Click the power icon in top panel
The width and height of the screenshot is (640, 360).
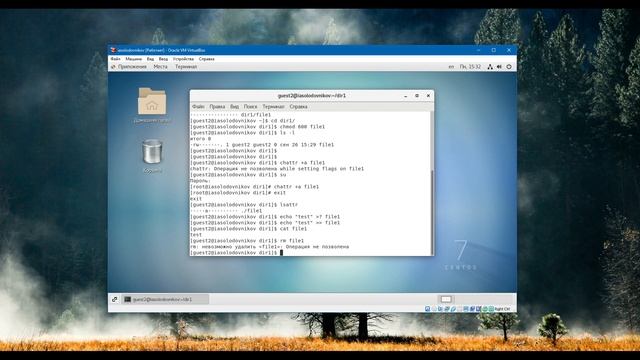pyautogui.click(x=509, y=67)
